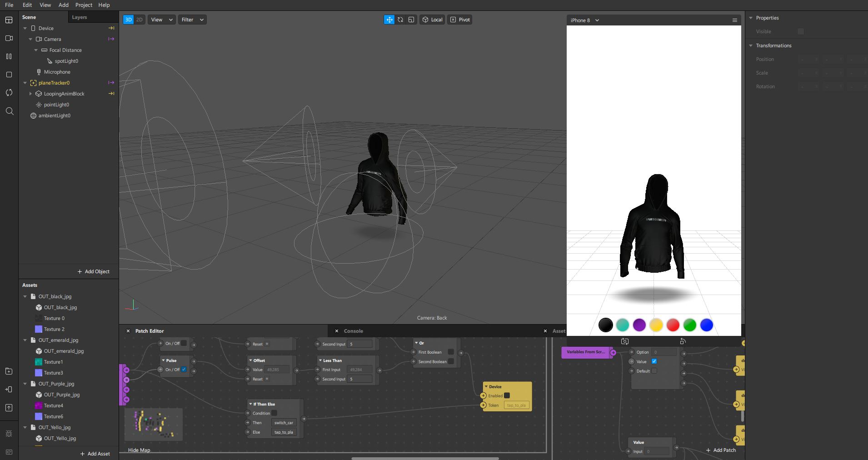Open search via magnifier icon in sidebar
Screen dimensions: 868x460
pos(9,111)
